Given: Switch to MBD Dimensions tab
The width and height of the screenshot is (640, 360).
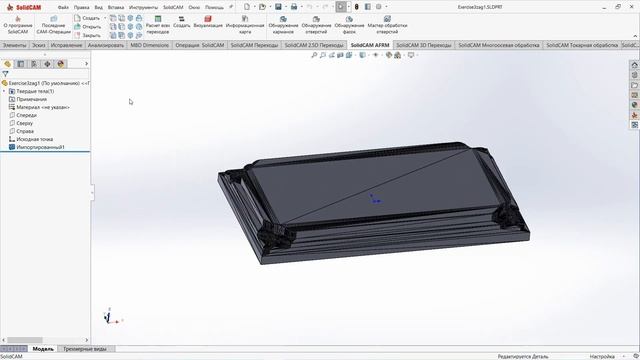Looking at the screenshot, I should point(149,45).
